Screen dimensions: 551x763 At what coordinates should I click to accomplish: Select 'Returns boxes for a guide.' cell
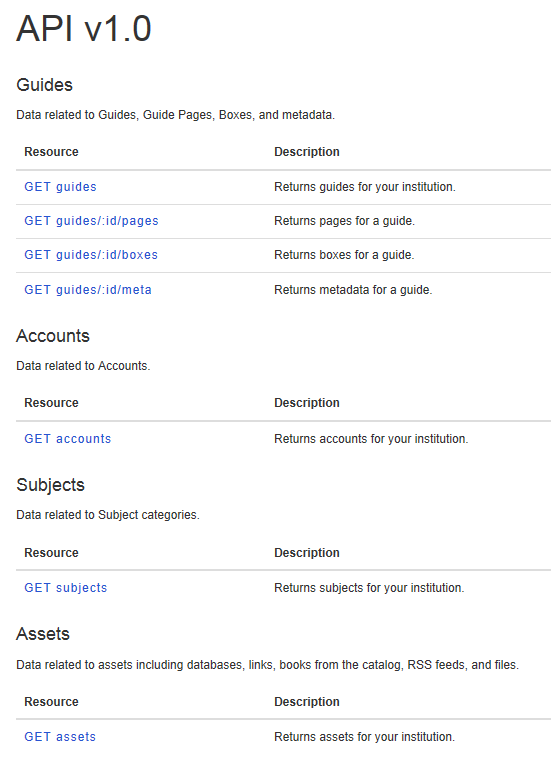(344, 255)
